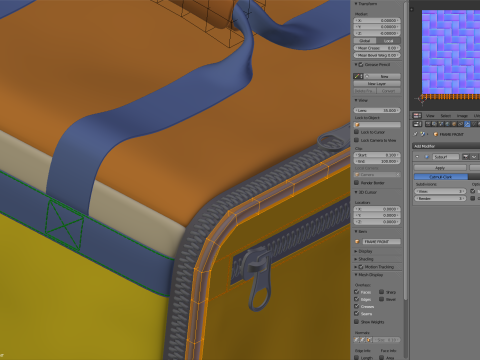
Task: Uncheck Creases overlay checkbox
Action: coord(356,306)
